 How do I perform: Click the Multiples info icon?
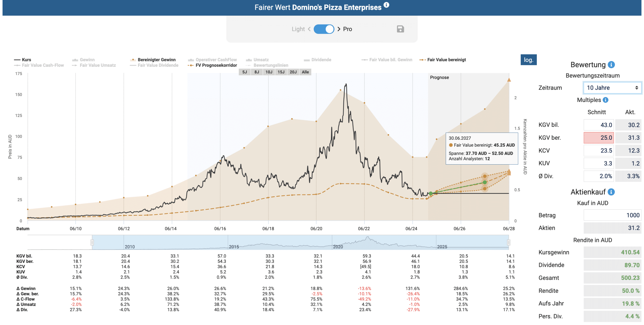[x=606, y=100]
